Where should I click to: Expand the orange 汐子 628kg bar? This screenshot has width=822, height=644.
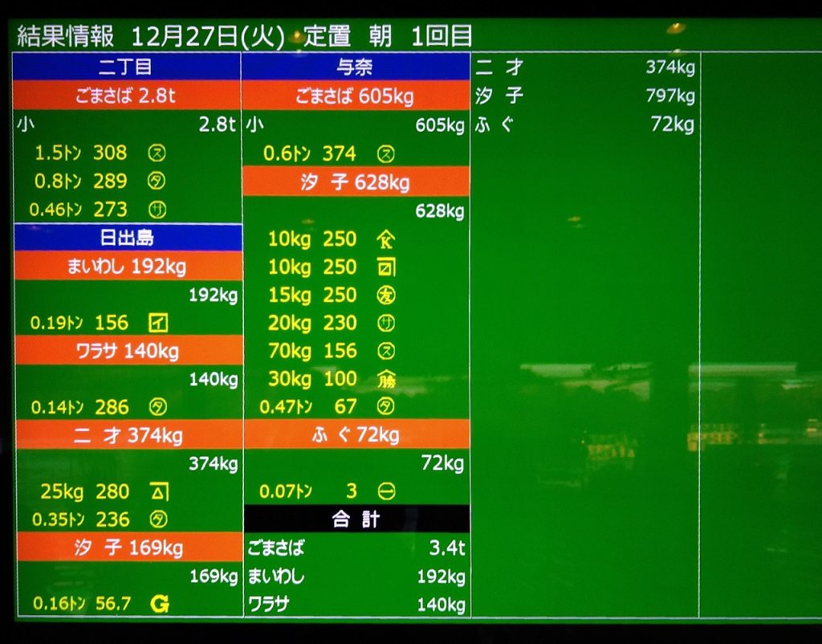click(354, 182)
